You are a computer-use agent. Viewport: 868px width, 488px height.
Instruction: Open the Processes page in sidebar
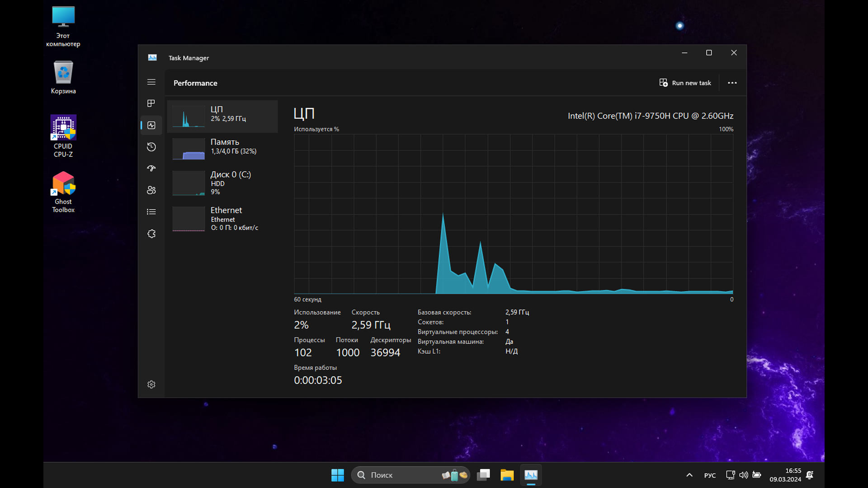(151, 103)
